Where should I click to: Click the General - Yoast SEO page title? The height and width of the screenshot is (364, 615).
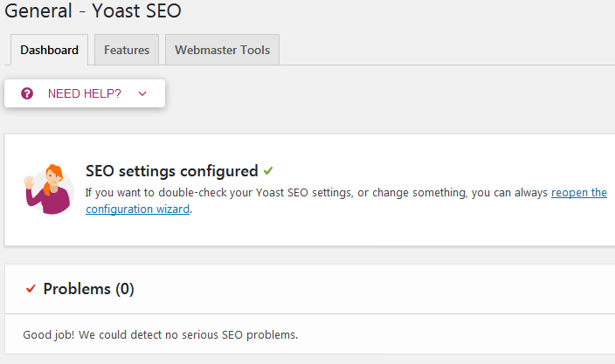click(x=93, y=10)
